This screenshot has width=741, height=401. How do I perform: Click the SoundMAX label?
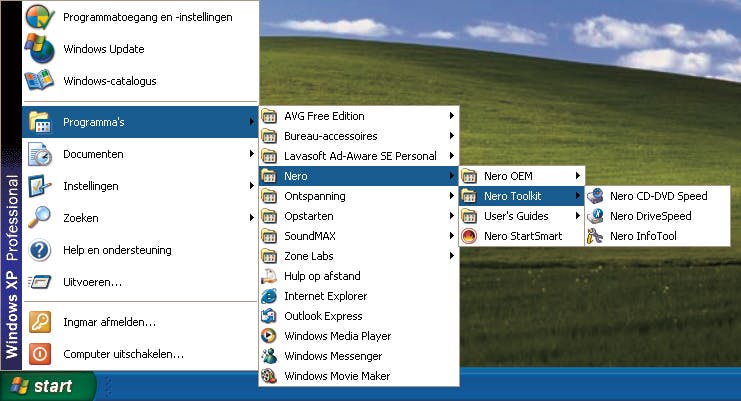[310, 236]
